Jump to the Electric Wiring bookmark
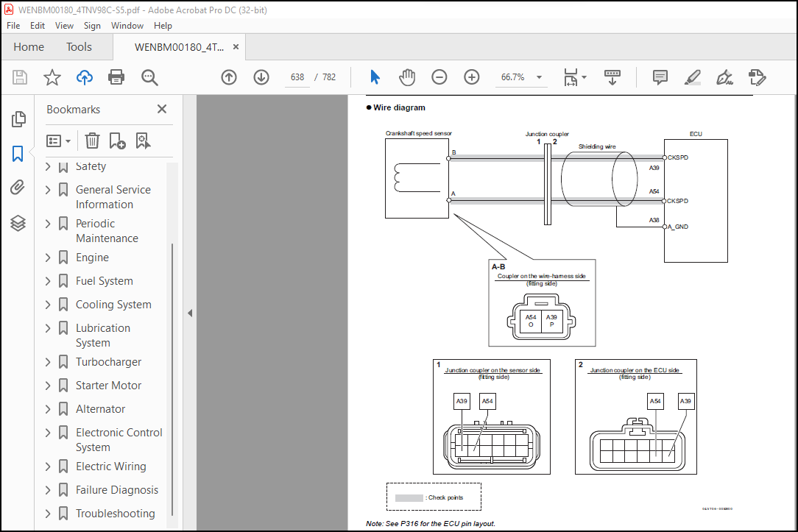798x532 pixels. [111, 467]
